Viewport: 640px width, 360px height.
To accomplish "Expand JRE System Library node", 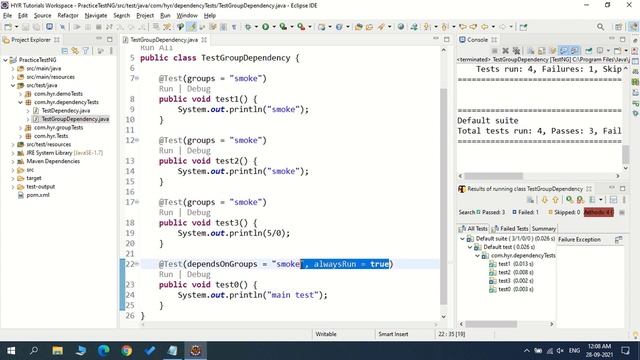I will (13, 153).
